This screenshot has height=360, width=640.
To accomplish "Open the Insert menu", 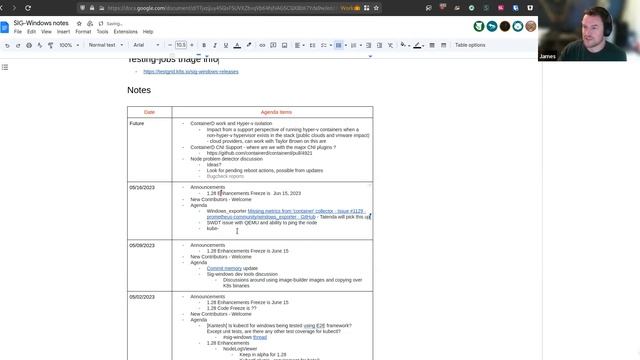I will coord(63,32).
